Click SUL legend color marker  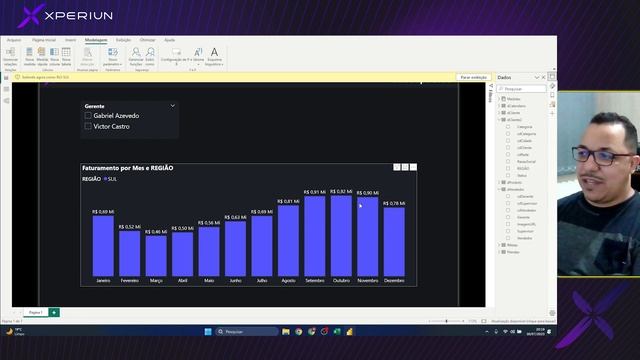point(105,179)
